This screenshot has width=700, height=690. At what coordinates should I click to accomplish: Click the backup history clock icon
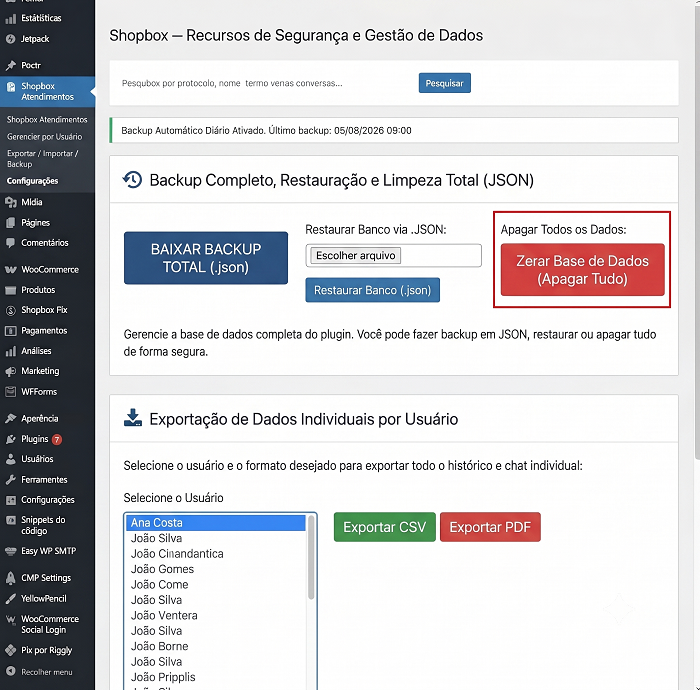[133, 180]
